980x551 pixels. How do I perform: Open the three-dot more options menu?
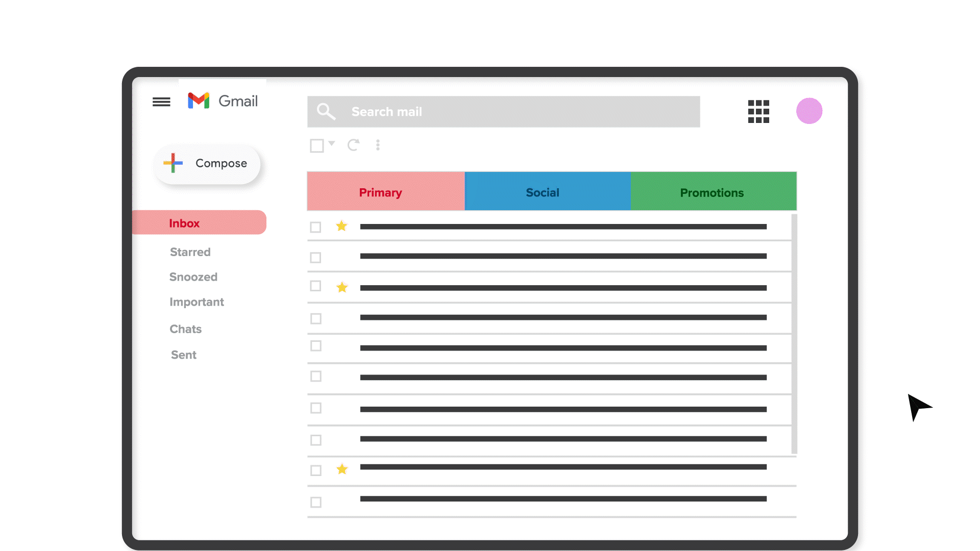378,145
